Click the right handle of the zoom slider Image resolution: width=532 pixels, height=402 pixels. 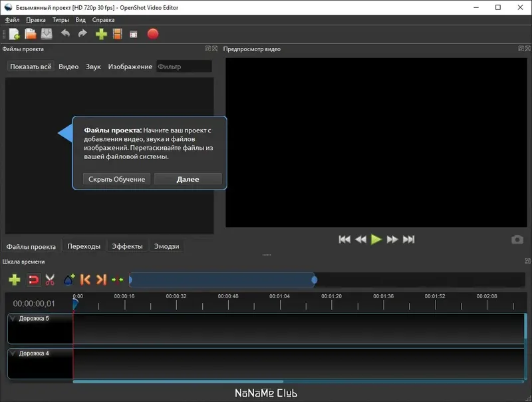point(315,280)
